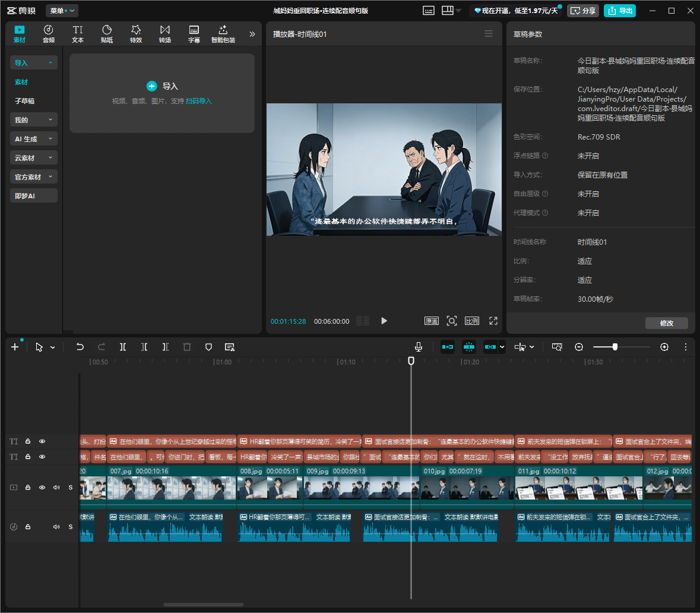Click the 修改 button
The width and height of the screenshot is (700, 613).
(666, 323)
